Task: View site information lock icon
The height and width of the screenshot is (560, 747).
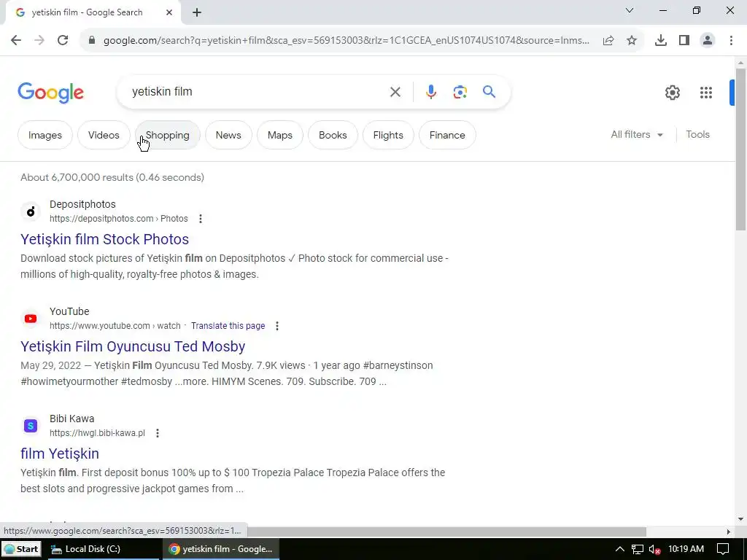Action: tap(92, 40)
